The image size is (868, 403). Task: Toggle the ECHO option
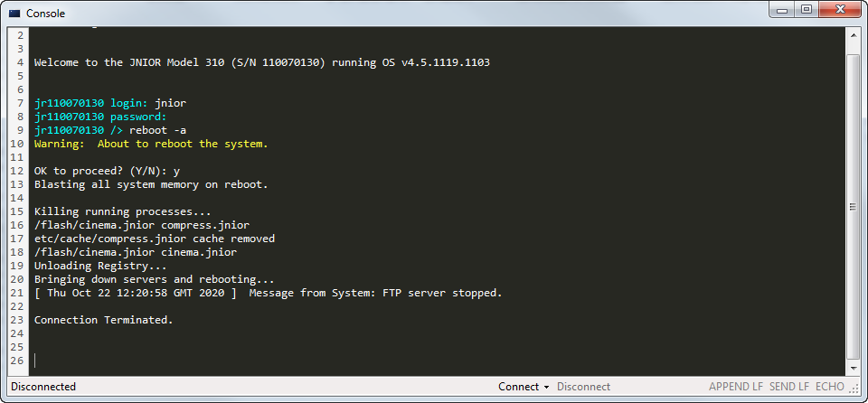[x=830, y=387]
